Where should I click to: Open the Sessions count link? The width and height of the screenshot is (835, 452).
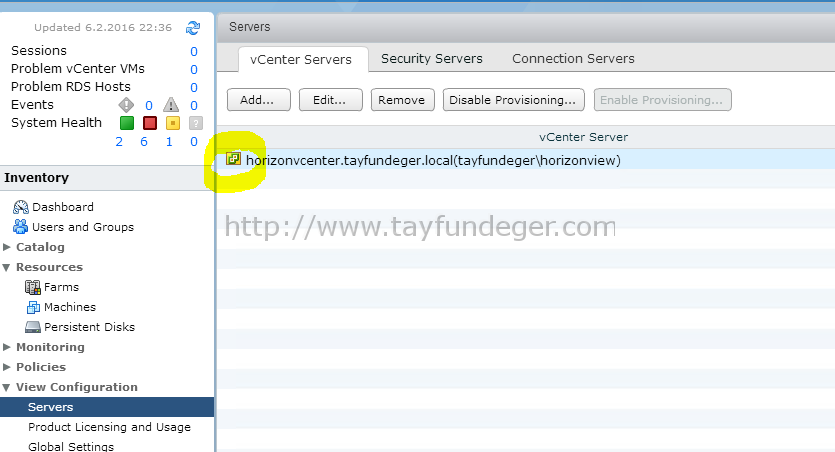pyautogui.click(x=194, y=52)
